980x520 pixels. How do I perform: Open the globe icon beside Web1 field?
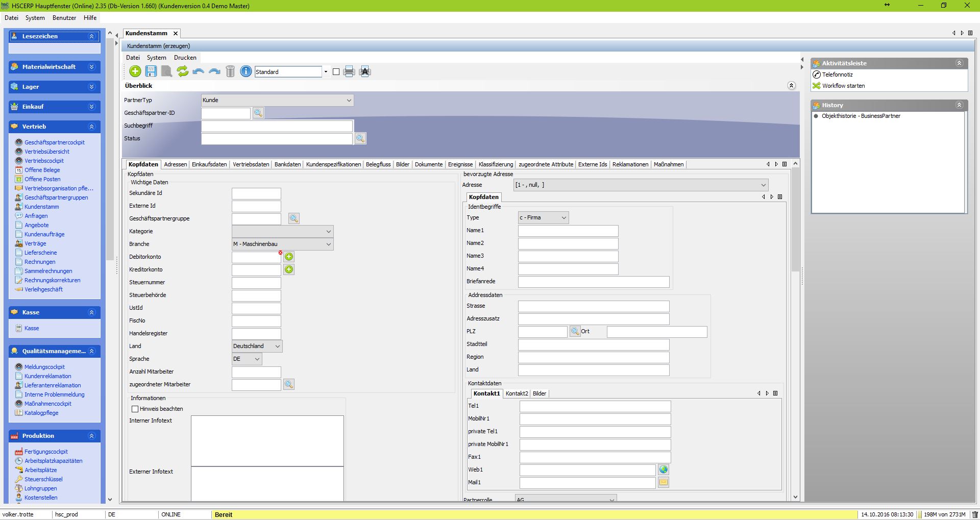pyautogui.click(x=664, y=469)
